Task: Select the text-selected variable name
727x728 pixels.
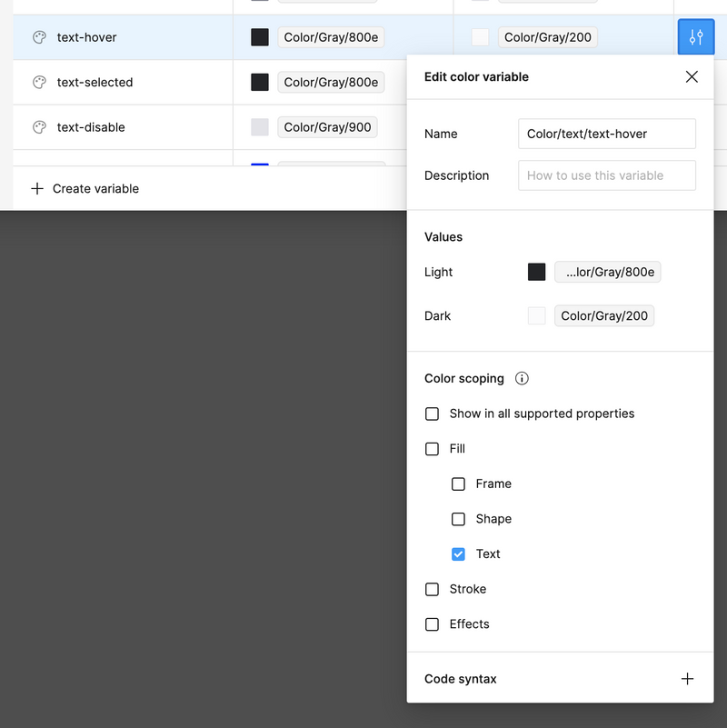Action: [95, 82]
